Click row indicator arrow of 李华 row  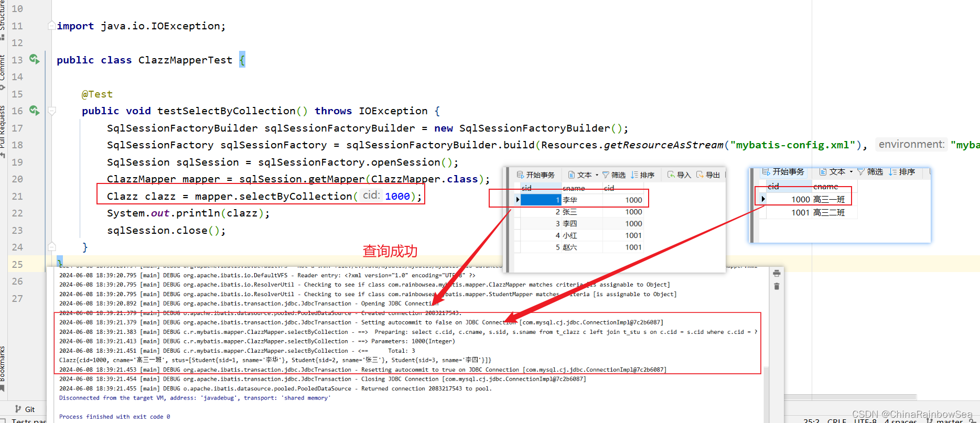pyautogui.click(x=518, y=200)
